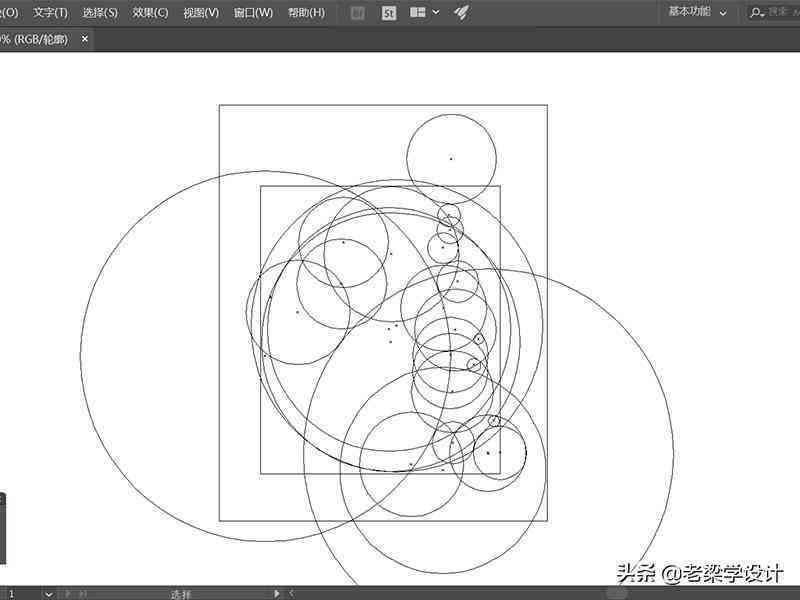
Task: Open the 窗口(W) menu
Action: click(253, 13)
